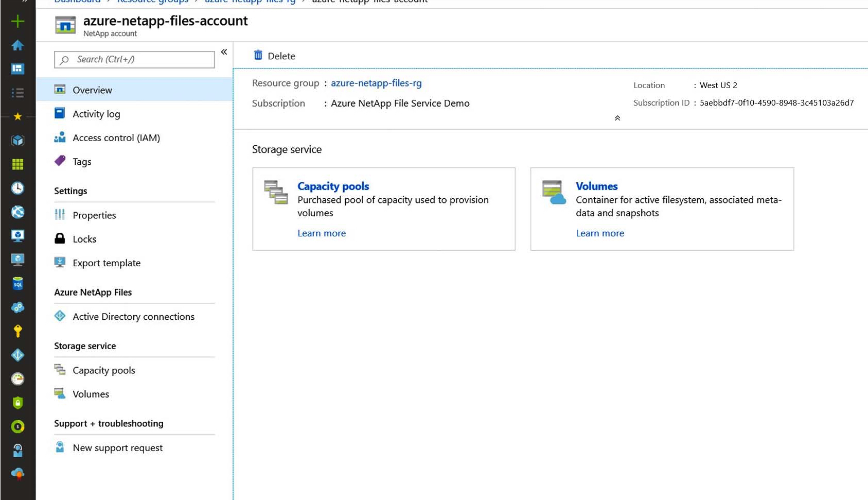Open the yellow key icon in rail
This screenshot has height=500, width=868.
click(17, 331)
